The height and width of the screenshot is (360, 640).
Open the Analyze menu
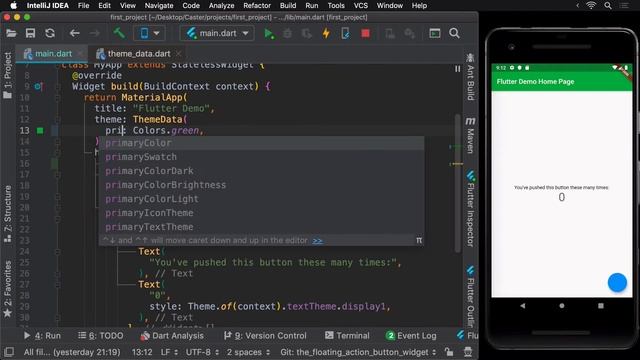(221, 6)
